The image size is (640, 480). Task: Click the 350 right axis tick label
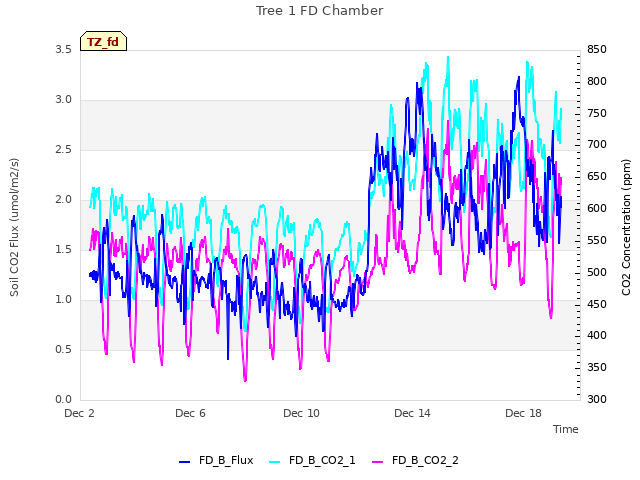tap(597, 367)
